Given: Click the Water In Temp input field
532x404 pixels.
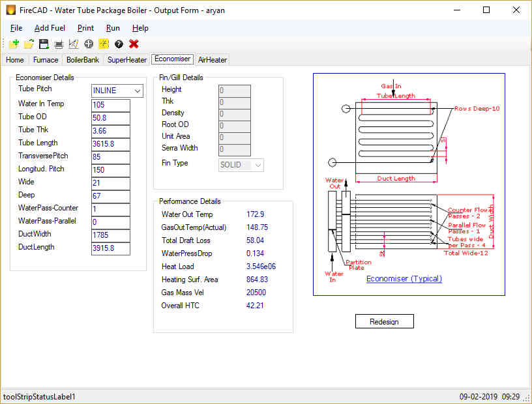Looking at the screenshot, I should [x=111, y=105].
